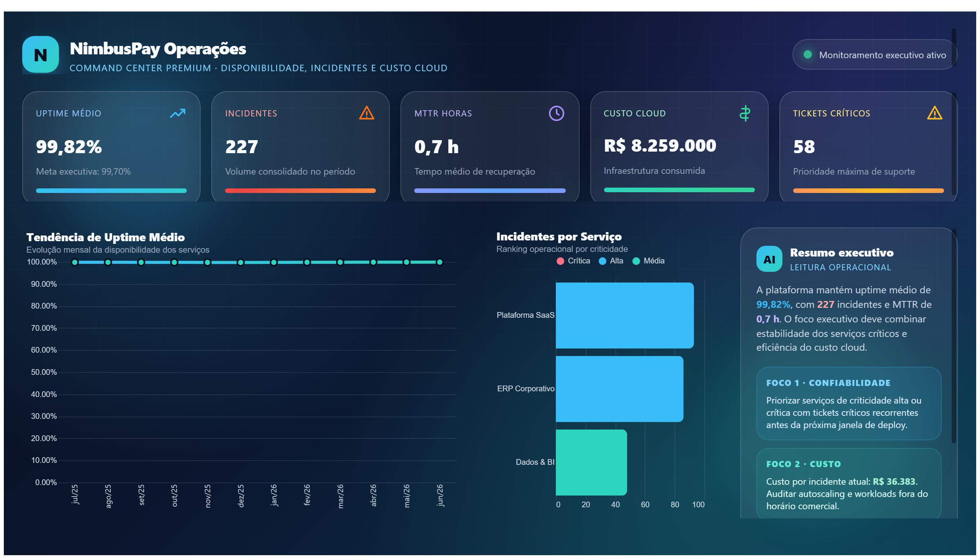The image size is (980, 559).
Task: Click the Custo Cloud currency icon
Action: 745,113
